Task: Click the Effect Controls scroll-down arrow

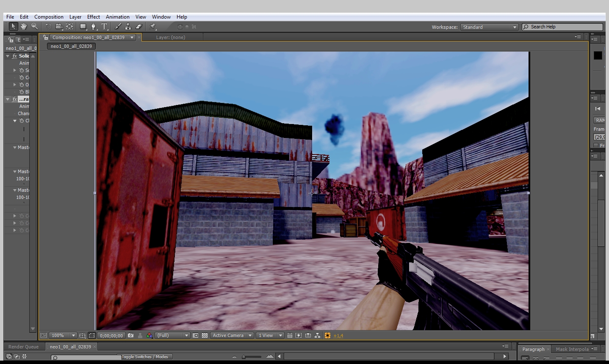Action: [33, 329]
